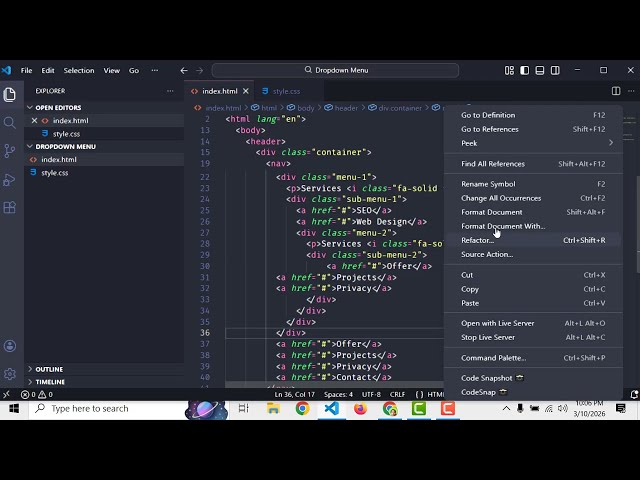
Task: Choose Command Palette...
Action: point(533,358)
